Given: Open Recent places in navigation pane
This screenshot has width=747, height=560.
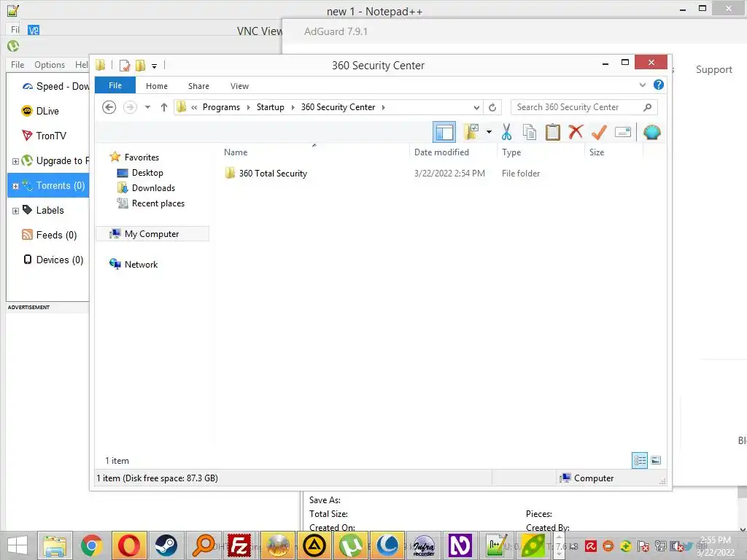Looking at the screenshot, I should tap(158, 203).
